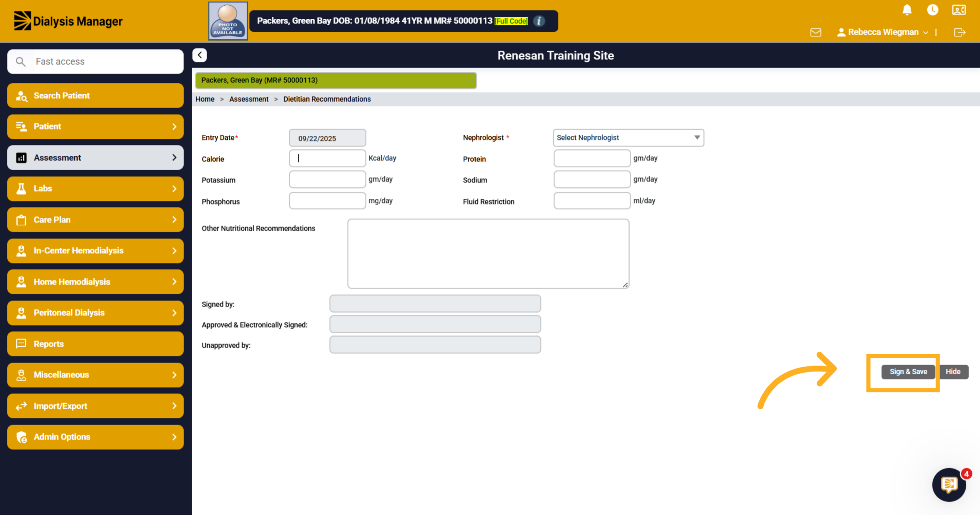Click the Reports message icon
The width and height of the screenshot is (980, 515).
21,344
